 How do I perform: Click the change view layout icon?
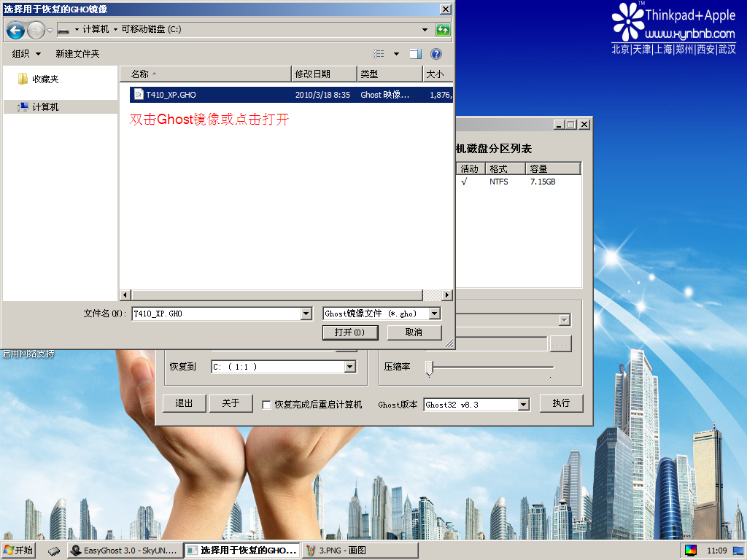[379, 54]
